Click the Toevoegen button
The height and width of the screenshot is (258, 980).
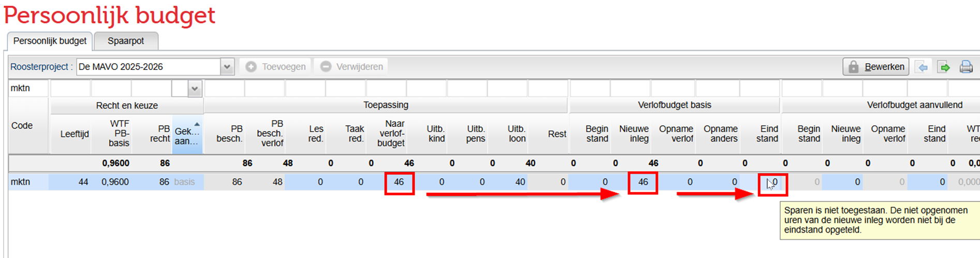click(x=277, y=67)
